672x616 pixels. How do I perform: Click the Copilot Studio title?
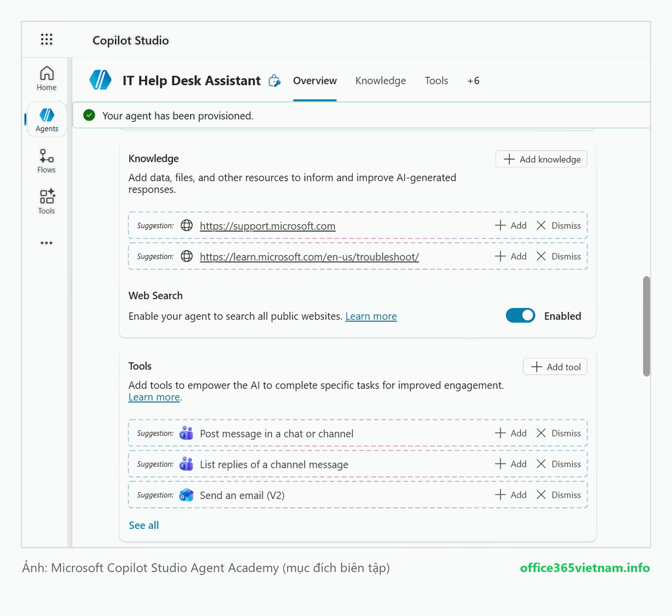tap(131, 40)
